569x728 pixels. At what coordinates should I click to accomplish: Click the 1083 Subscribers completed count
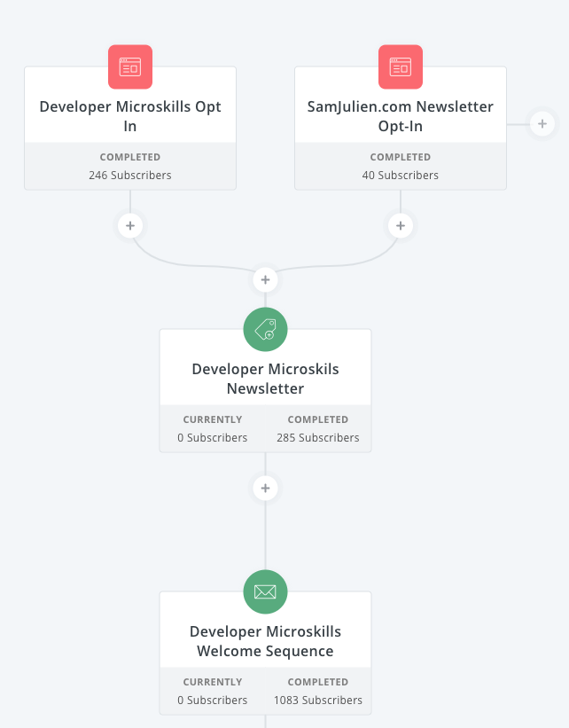pos(318,700)
